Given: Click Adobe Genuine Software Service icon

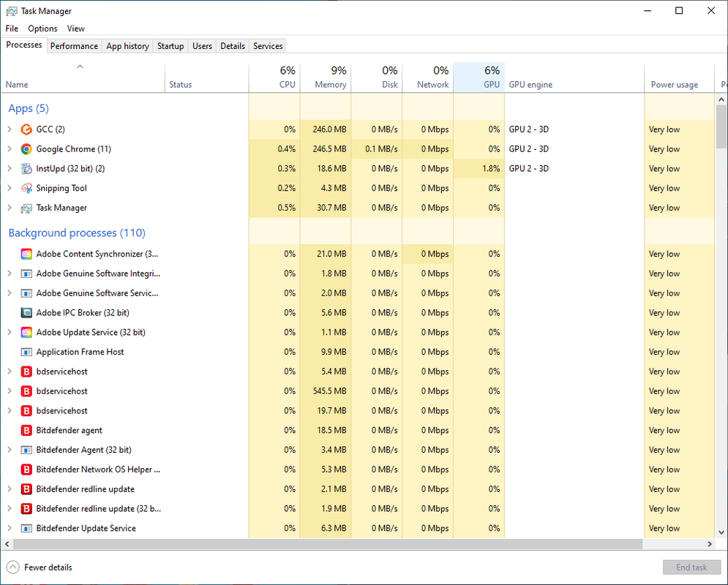Looking at the screenshot, I should tap(26, 293).
